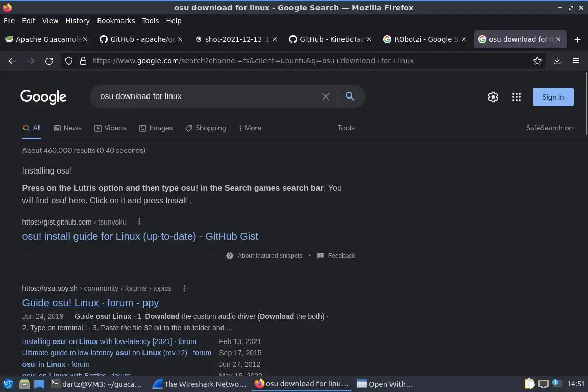The image size is (588, 392).
Task: Select the Videos search filter
Action: click(110, 128)
